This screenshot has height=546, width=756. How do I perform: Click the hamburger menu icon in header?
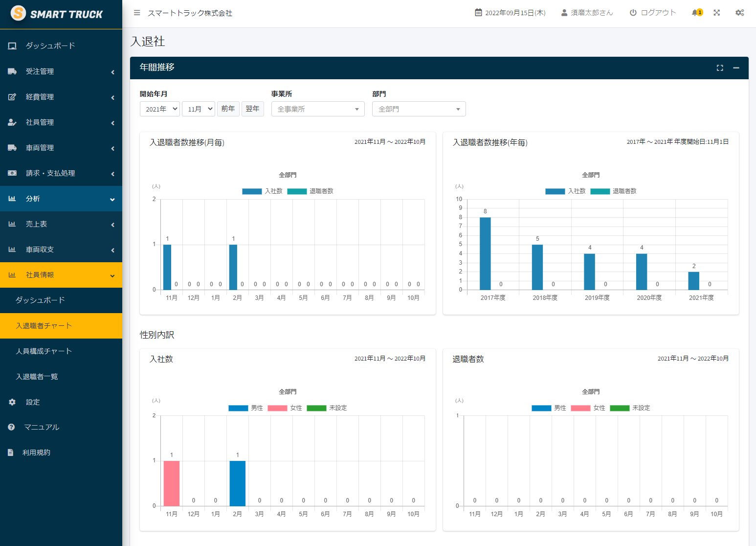pyautogui.click(x=137, y=13)
